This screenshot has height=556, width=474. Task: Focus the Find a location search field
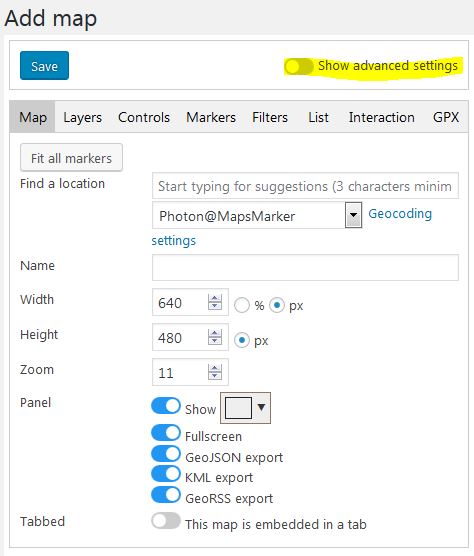coord(305,186)
